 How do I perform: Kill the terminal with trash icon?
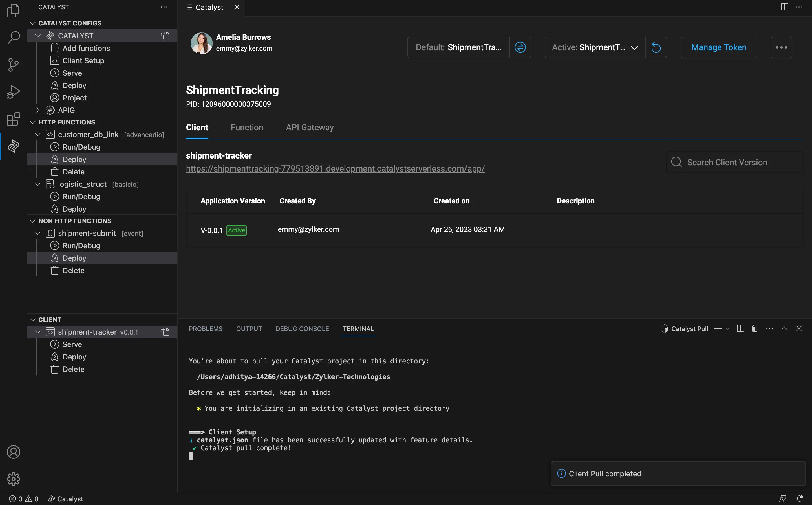tap(754, 329)
